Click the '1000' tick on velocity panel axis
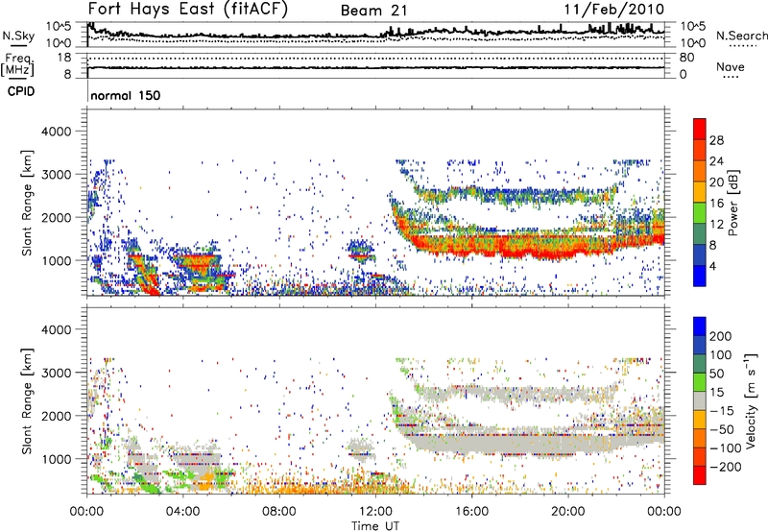768x532 pixels. click(x=57, y=459)
